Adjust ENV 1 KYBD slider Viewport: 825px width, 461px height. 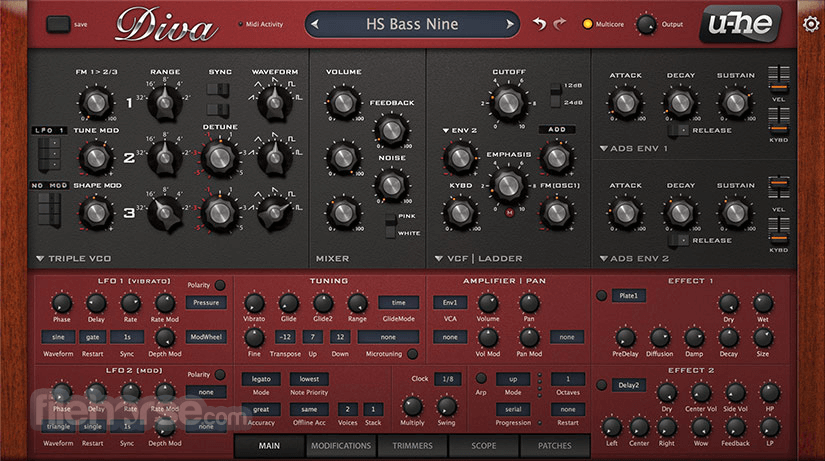tap(778, 121)
